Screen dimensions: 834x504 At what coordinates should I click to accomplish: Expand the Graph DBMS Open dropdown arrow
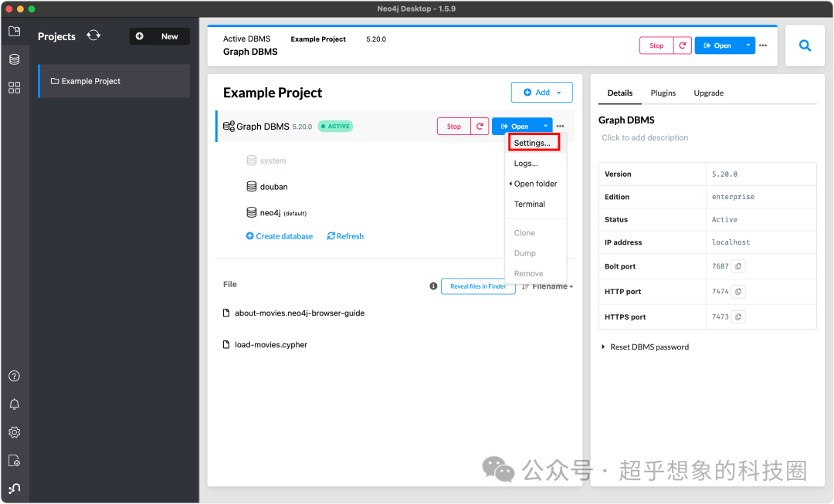pos(545,127)
